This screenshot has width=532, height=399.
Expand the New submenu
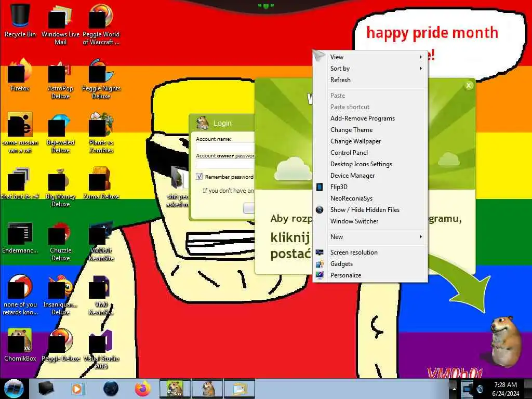tap(370, 237)
